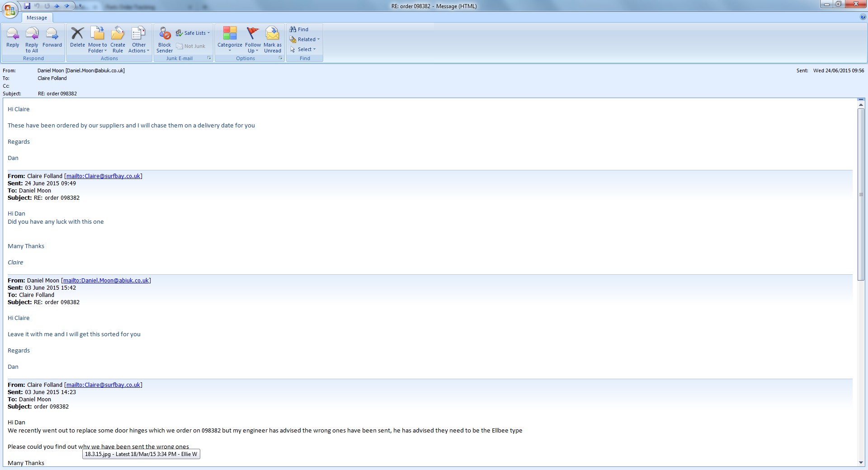The width and height of the screenshot is (868, 470).
Task: Go to the previous item using the up arrow
Action: click(57, 6)
